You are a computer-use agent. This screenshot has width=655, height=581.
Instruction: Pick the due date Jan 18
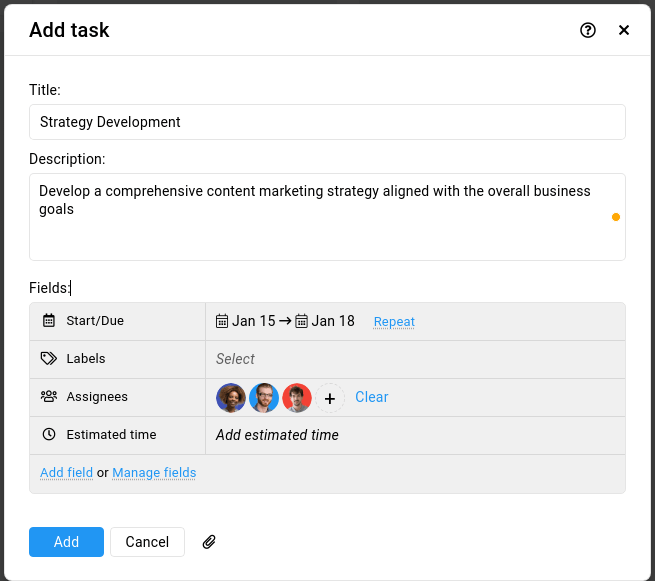(325, 321)
